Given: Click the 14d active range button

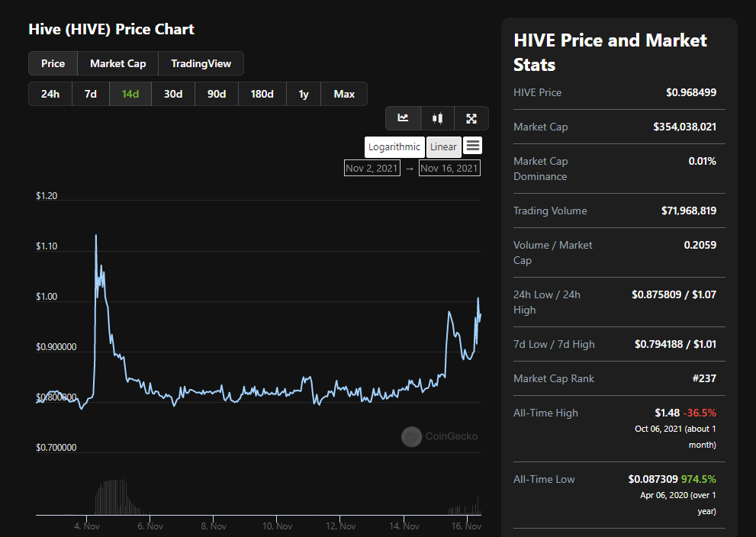Looking at the screenshot, I should pos(130,94).
